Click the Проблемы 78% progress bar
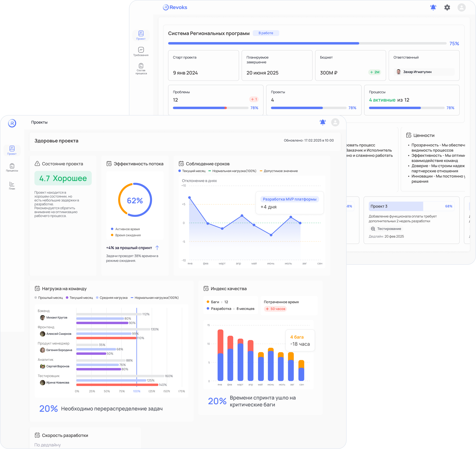The image size is (476, 449). tap(211, 108)
